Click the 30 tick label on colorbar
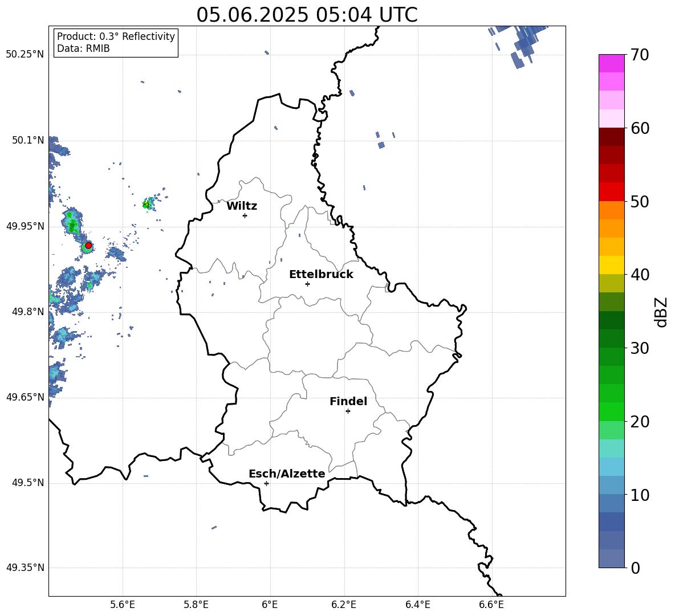Screen dimensions: 675x616 point(640,348)
